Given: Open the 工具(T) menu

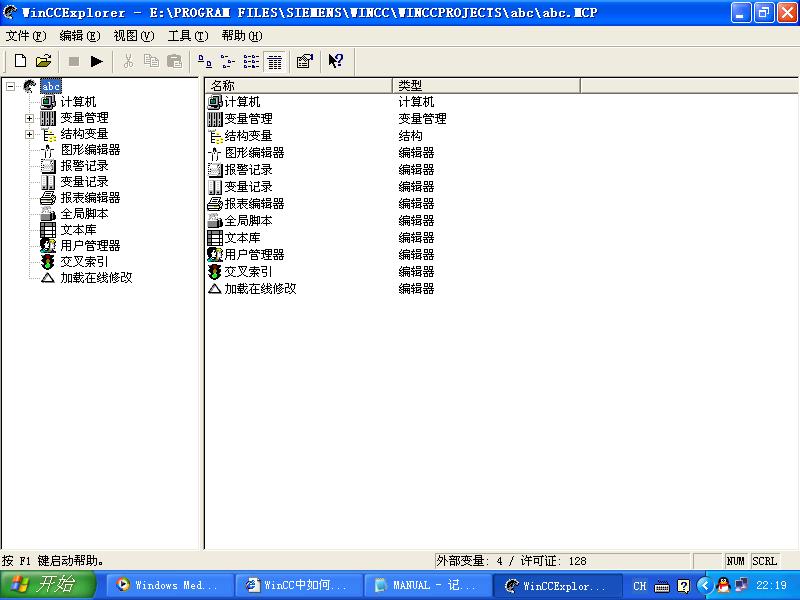Looking at the screenshot, I should tap(188, 36).
